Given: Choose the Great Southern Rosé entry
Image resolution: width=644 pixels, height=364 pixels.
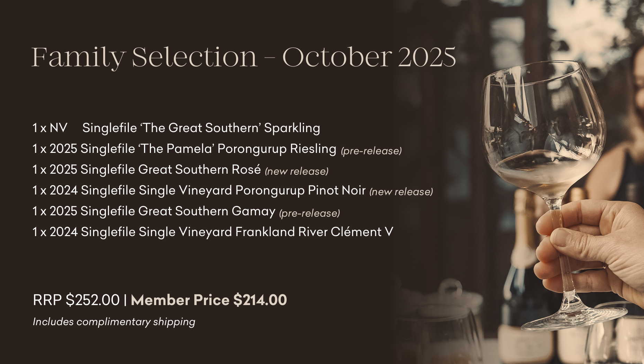Looking at the screenshot, I should coord(170,170).
